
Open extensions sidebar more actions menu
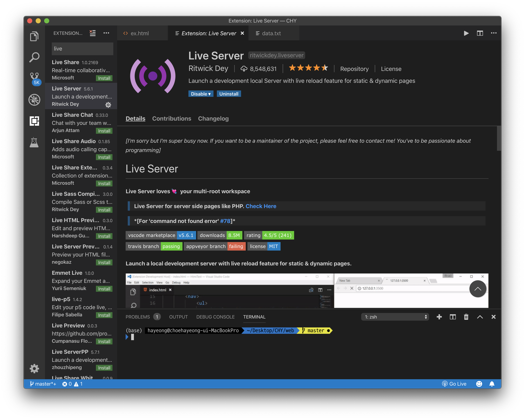click(106, 33)
